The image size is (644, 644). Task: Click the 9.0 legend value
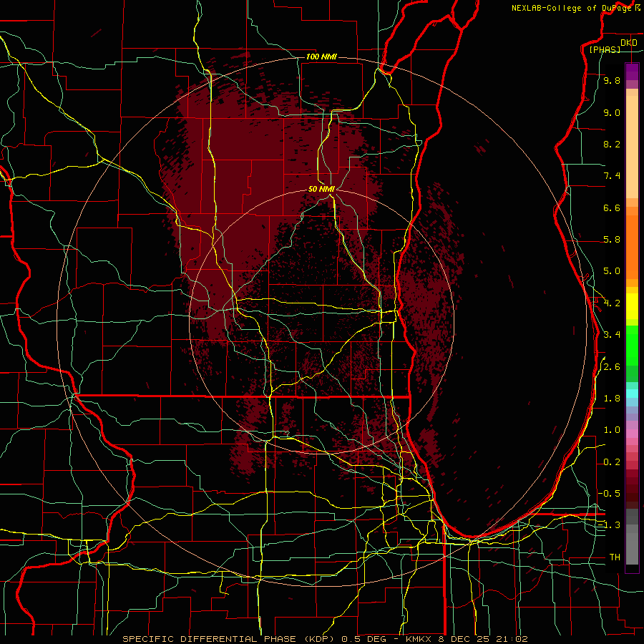click(x=612, y=113)
